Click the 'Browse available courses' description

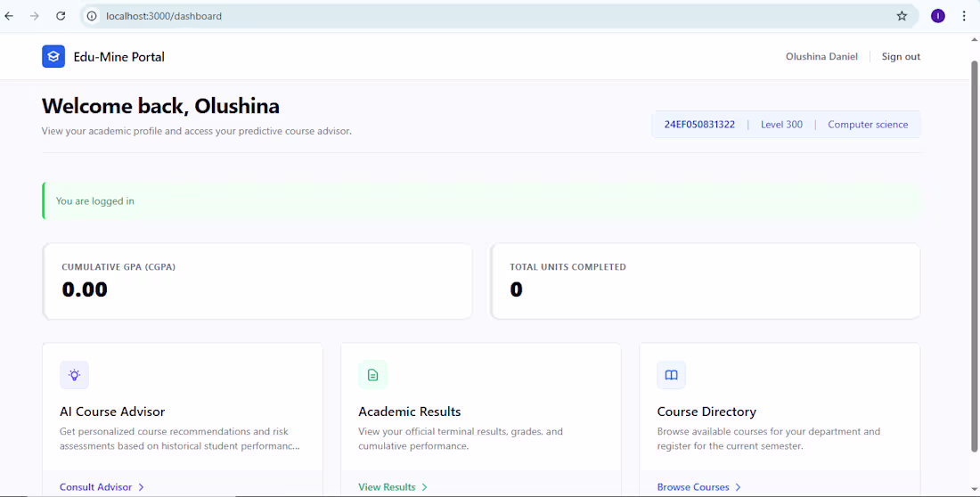point(769,439)
